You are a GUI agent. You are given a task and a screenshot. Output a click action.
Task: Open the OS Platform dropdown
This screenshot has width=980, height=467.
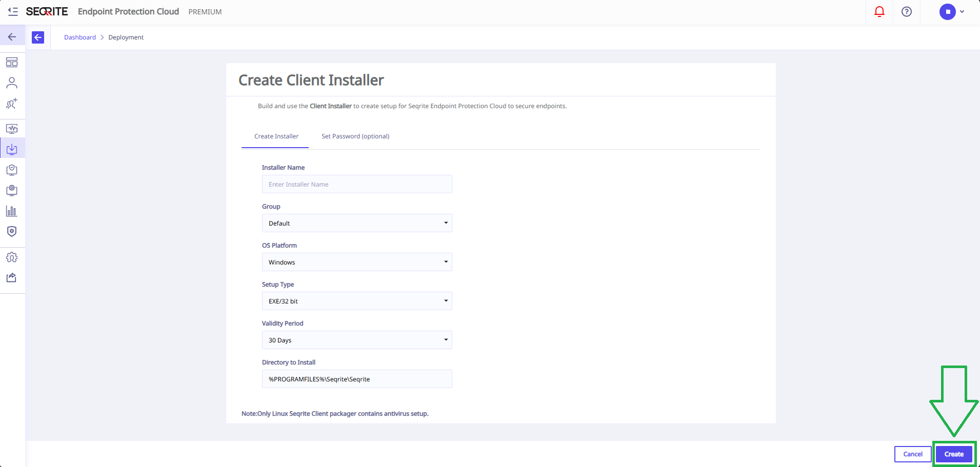tap(357, 262)
